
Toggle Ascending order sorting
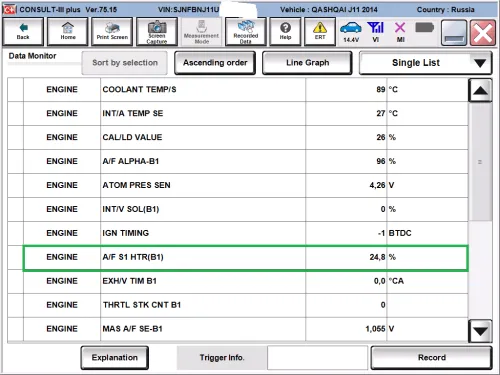point(215,63)
